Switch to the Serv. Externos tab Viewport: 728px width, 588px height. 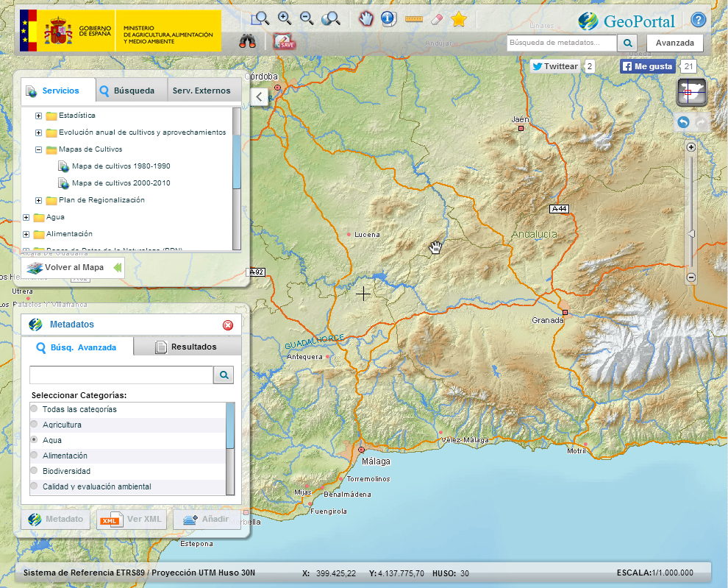(x=201, y=91)
